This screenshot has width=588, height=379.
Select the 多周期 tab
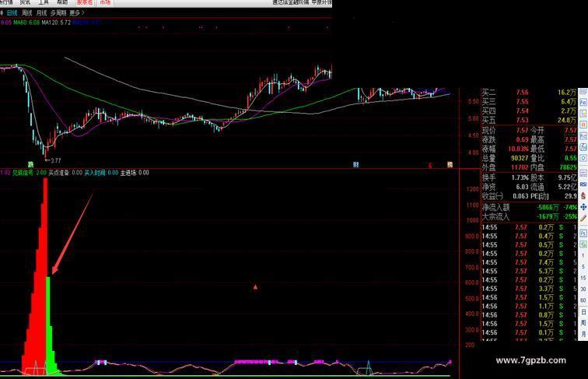coord(58,12)
